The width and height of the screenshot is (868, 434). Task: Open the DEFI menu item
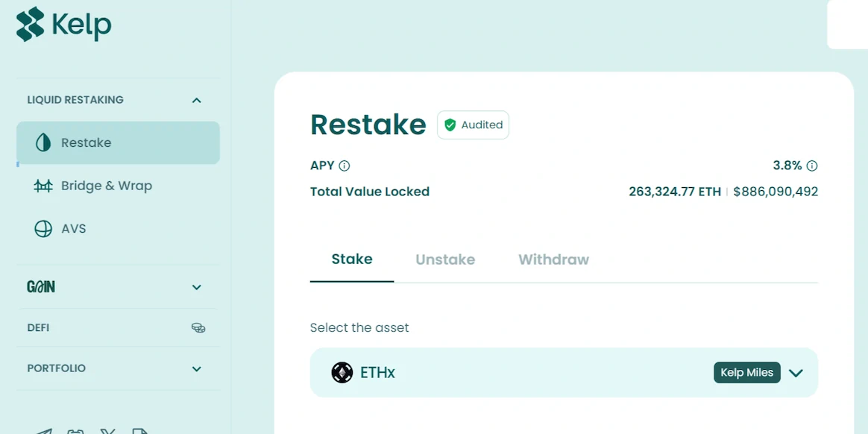coord(39,327)
